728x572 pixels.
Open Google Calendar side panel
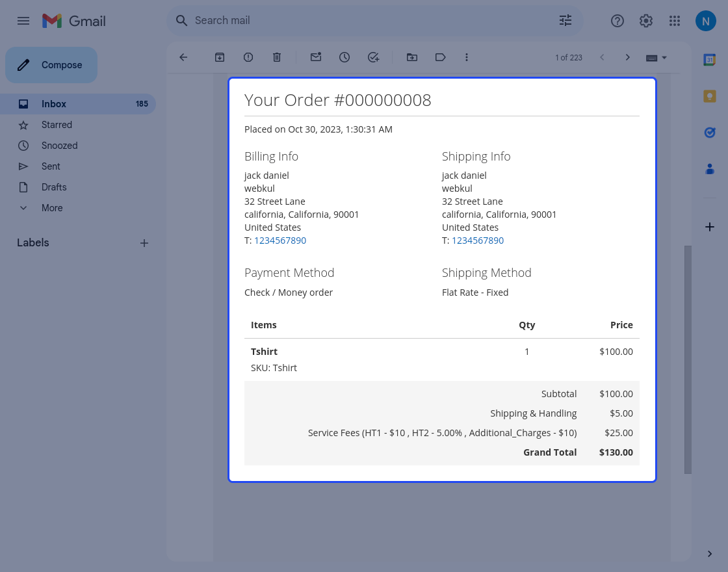pos(709,60)
